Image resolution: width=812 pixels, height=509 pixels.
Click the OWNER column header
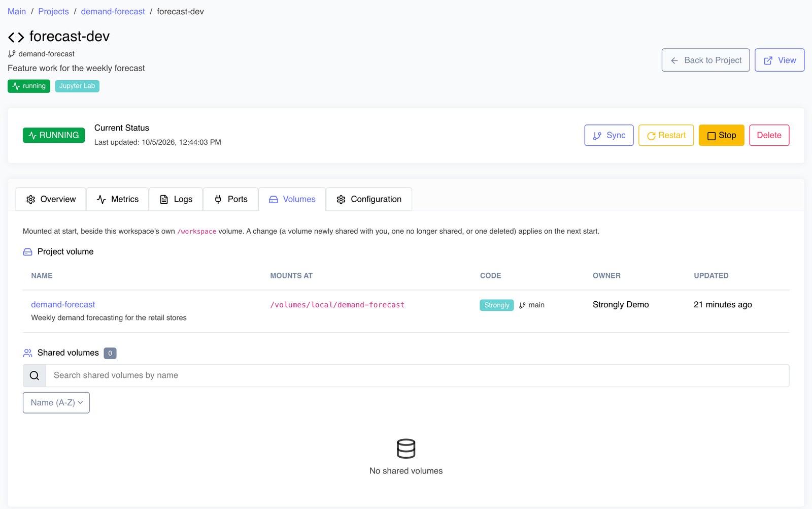(x=606, y=275)
